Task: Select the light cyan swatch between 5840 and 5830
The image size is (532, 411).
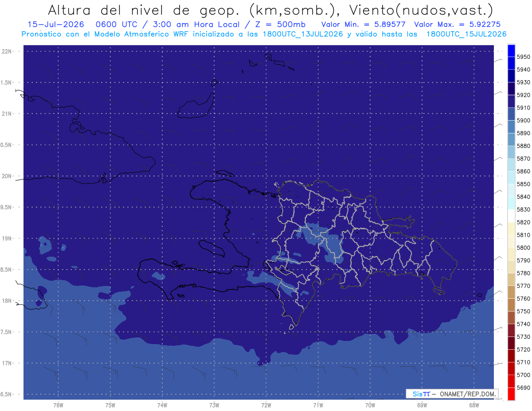Action: pos(511,203)
